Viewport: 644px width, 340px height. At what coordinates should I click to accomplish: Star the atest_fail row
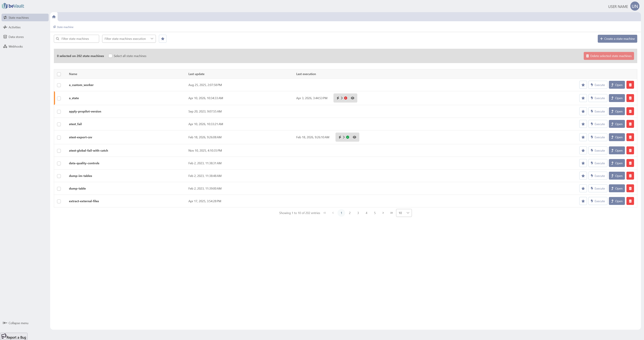(x=583, y=124)
